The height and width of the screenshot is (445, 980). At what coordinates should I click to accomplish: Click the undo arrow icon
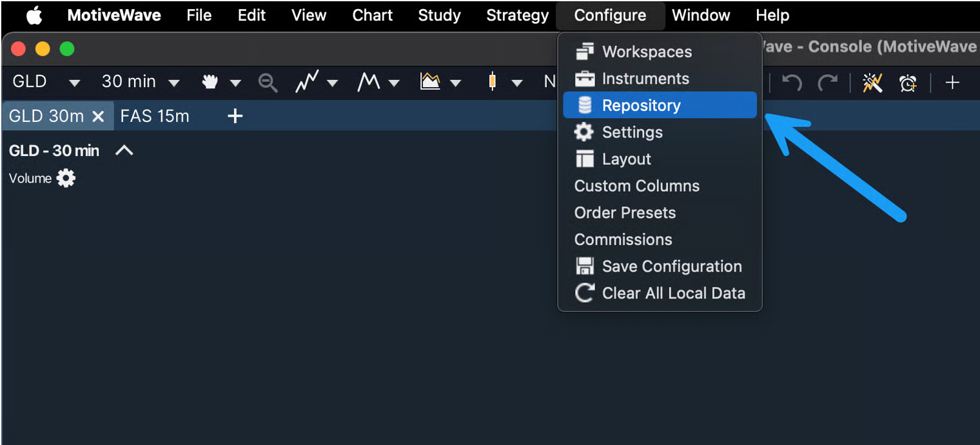pos(792,83)
